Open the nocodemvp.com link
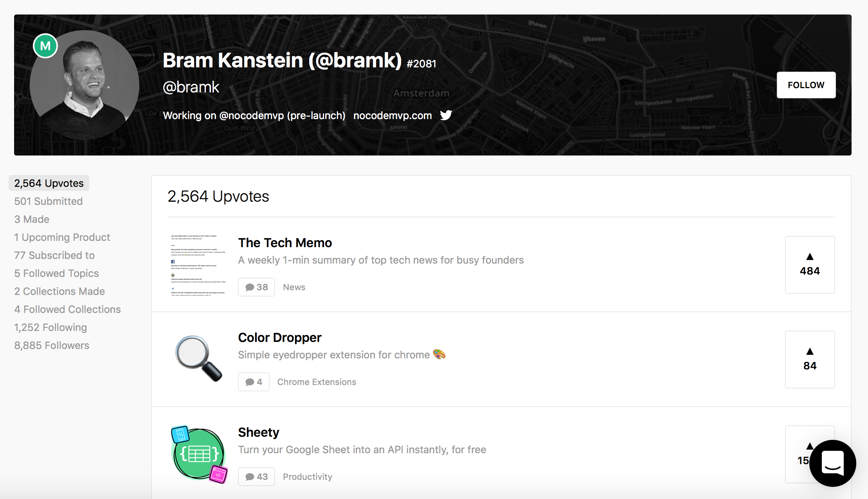Screen dimensions: 868x499 tap(393, 116)
